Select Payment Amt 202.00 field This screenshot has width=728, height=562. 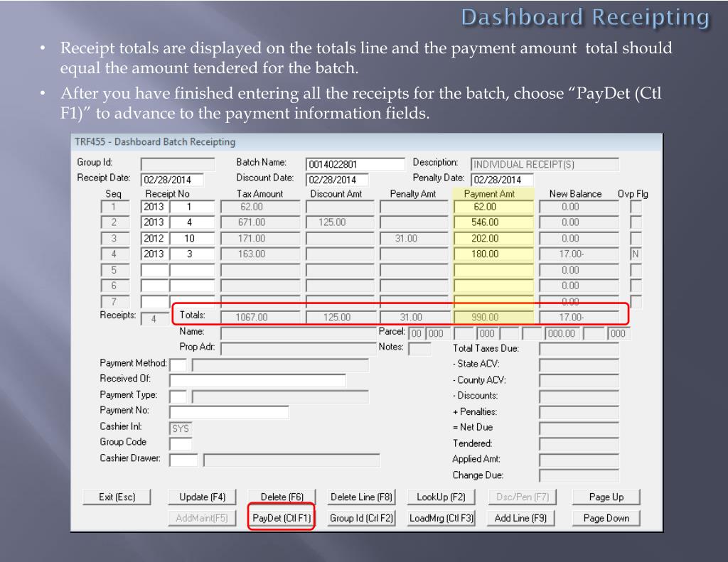click(493, 239)
